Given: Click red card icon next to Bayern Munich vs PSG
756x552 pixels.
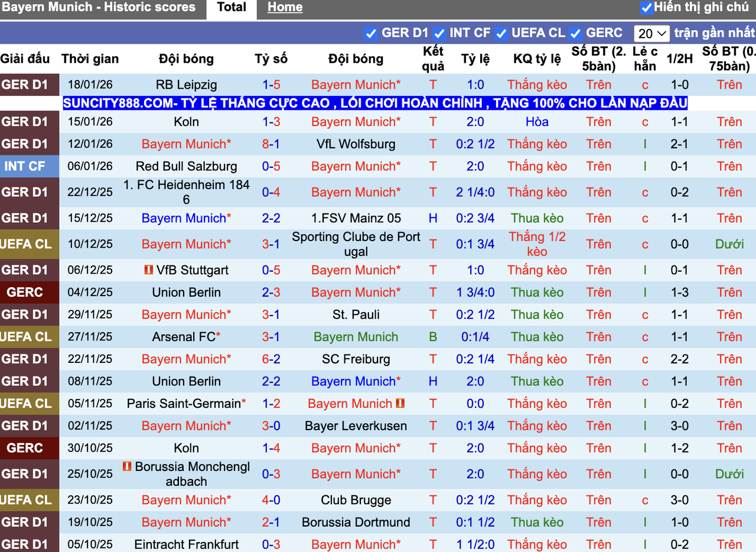Looking at the screenshot, I should [x=400, y=404].
